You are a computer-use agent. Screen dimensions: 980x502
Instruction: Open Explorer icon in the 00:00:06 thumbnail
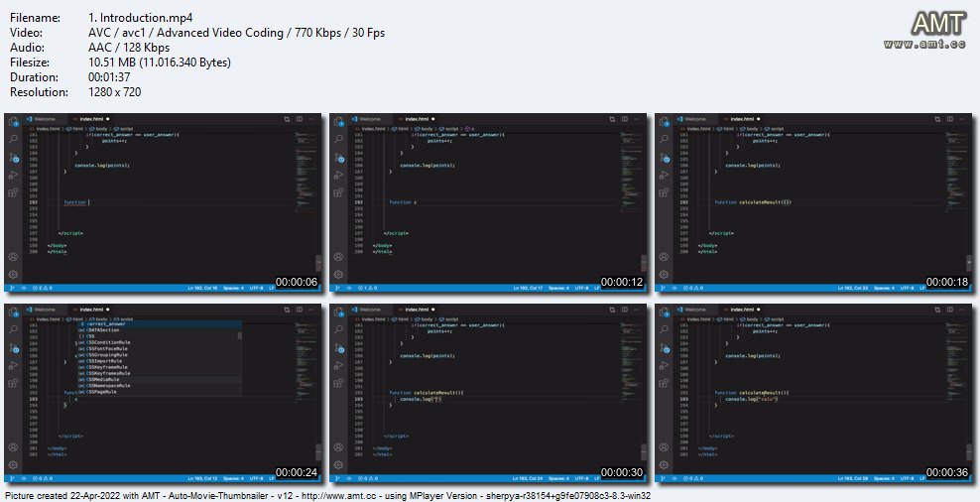point(13,123)
